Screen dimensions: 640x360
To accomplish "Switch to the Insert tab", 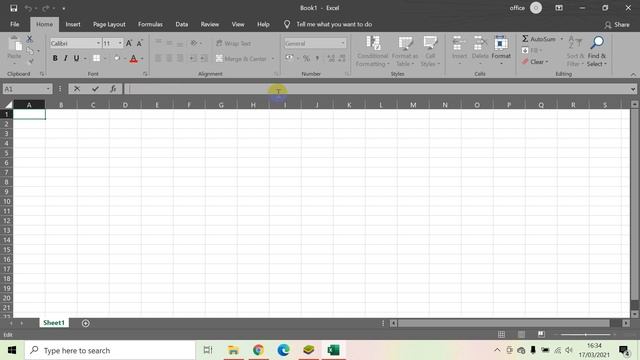I will coord(73,24).
